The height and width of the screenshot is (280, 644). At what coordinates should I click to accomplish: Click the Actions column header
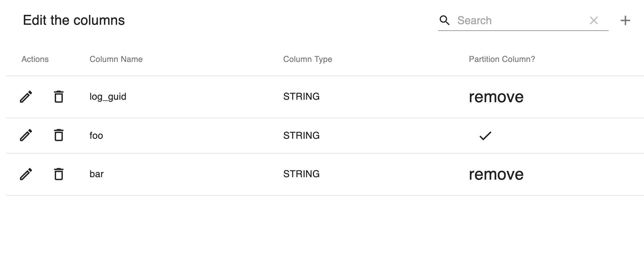pos(35,59)
